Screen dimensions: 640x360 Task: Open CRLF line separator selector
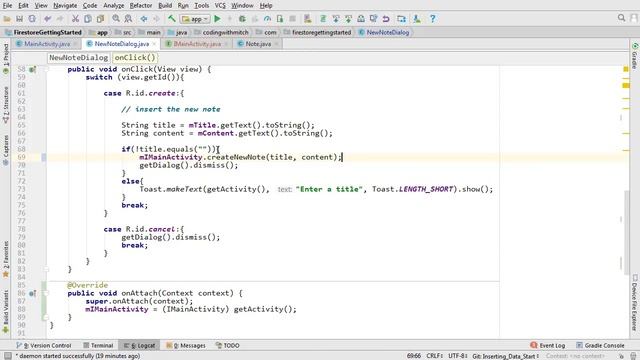point(435,356)
